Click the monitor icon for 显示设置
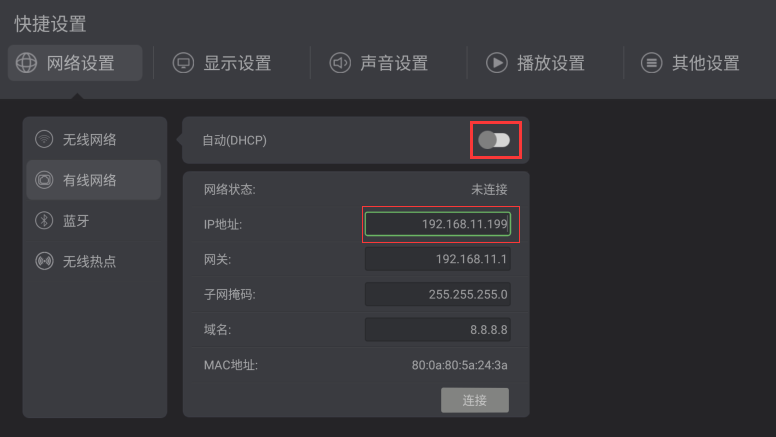The height and width of the screenshot is (437, 776). pos(183,63)
